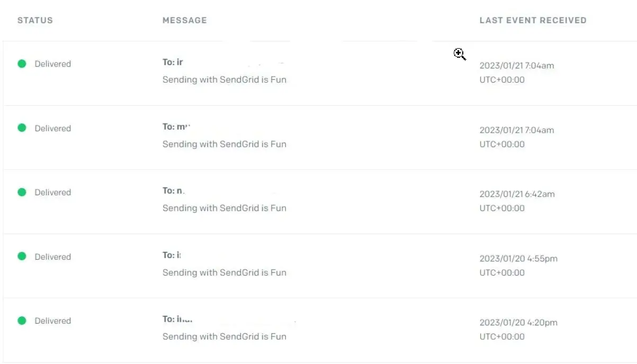Click the green dot on the 4:55pm Delivered row
Viewport: 637px width, 364px height.
(x=22, y=257)
